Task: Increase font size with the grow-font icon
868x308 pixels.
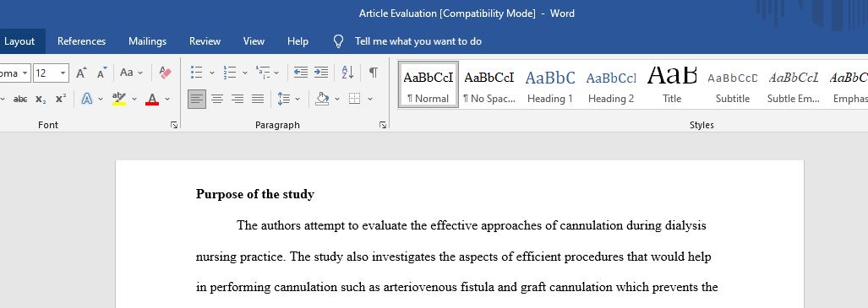Action: pyautogui.click(x=81, y=73)
